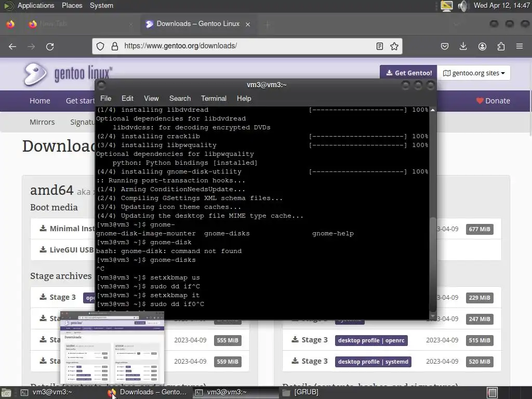The image size is (532, 399).
Task: Open Firefox account icon
Action: [482, 46]
